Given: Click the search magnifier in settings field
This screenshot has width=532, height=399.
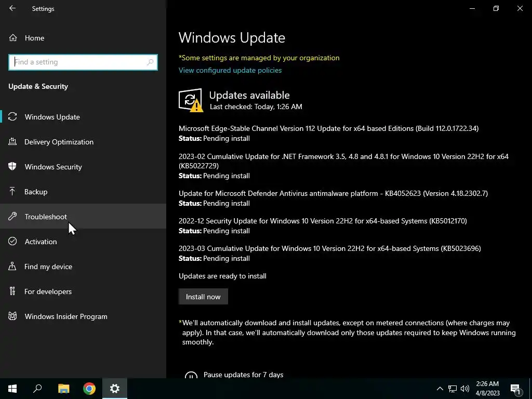Looking at the screenshot, I should pyautogui.click(x=150, y=62).
